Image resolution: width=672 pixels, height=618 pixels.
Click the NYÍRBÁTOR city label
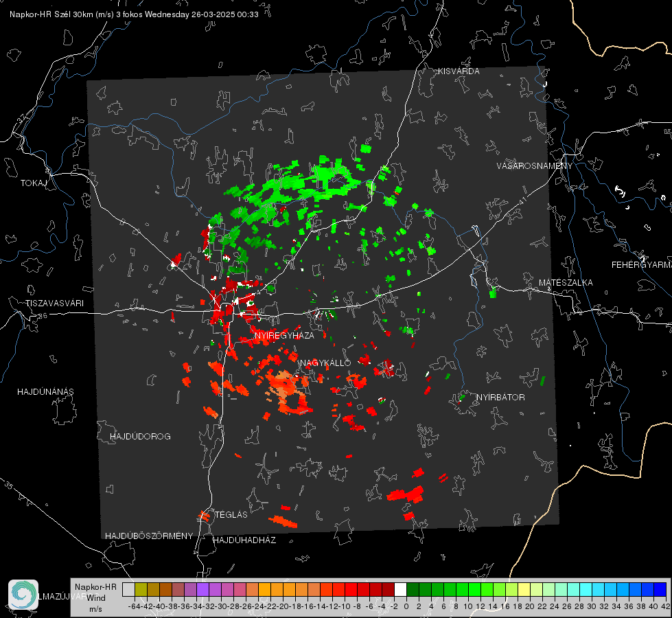[500, 398]
